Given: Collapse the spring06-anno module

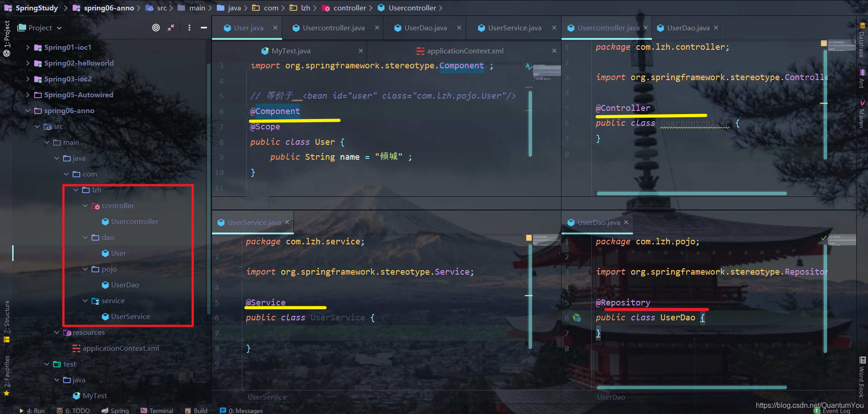Looking at the screenshot, I should (28, 110).
